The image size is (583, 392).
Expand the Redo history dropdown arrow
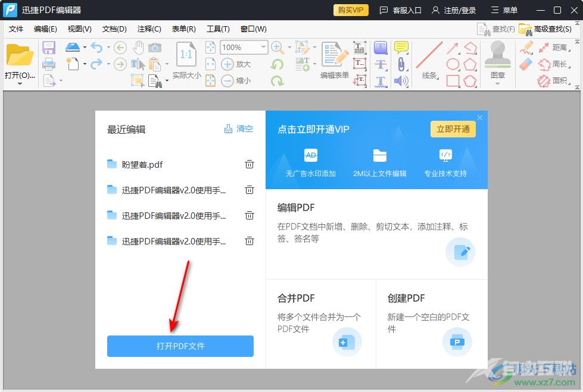pyautogui.click(x=108, y=64)
